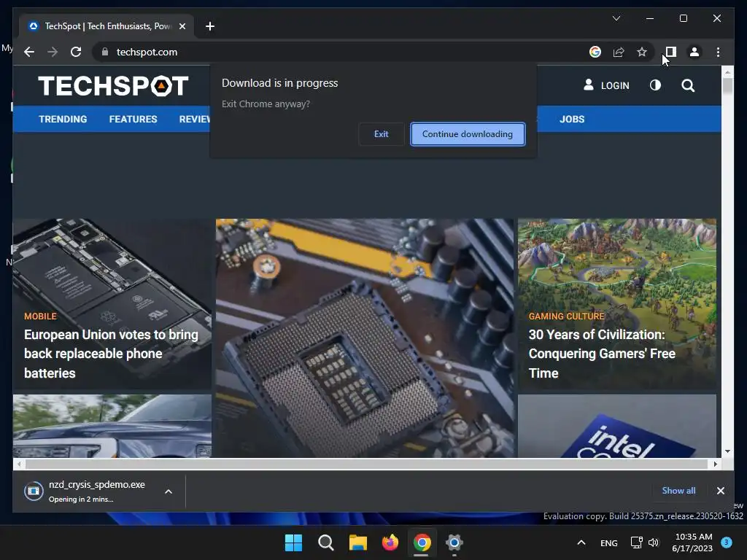Open the TRENDING menu item
The height and width of the screenshot is (560, 747).
[x=63, y=119]
